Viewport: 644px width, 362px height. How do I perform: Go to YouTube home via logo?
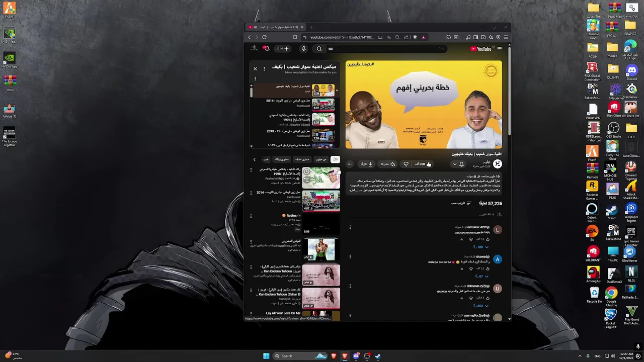(481, 49)
